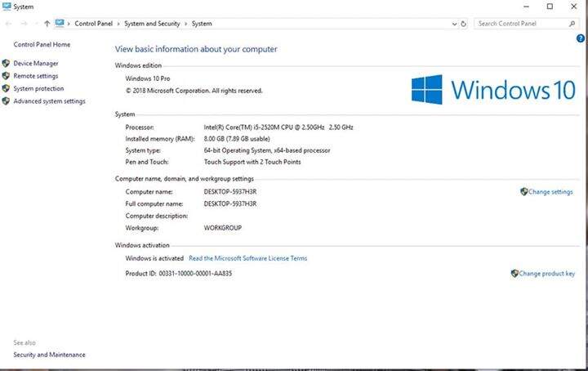Select Control Panel in the breadcrumb path

click(x=95, y=24)
